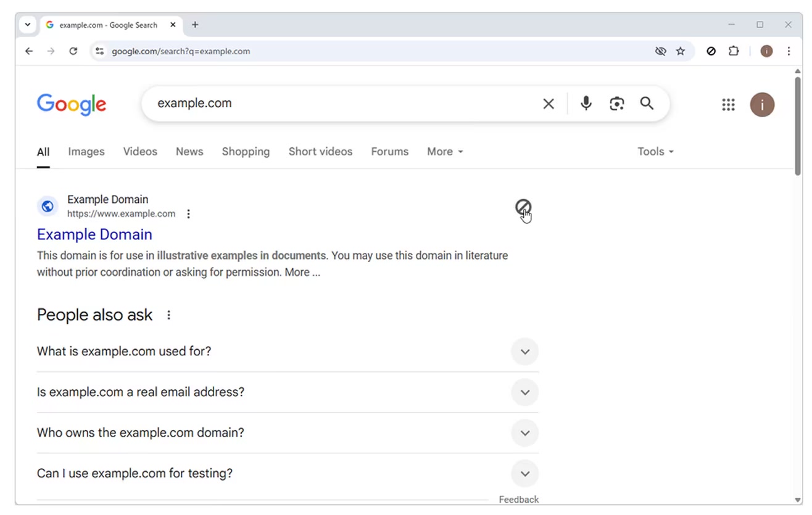Open the Tools dropdown
The height and width of the screenshot is (515, 812).
point(655,152)
